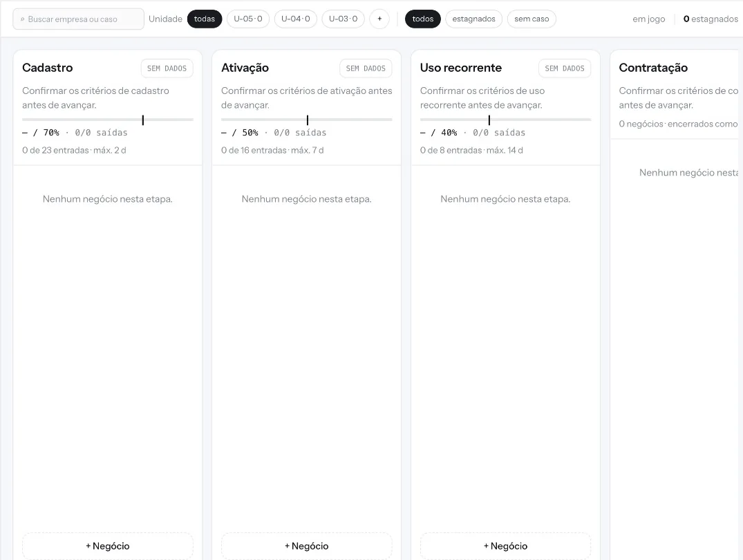This screenshot has width=743, height=560.
Task: Show deals sem caso
Action: coord(532,19)
